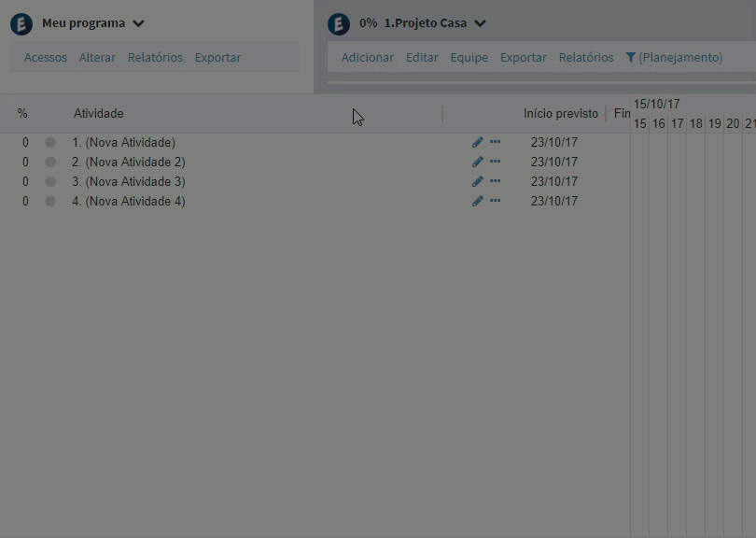Screen dimensions: 756x538
Task: Toggle status circle of Nova Atividade 2
Action: click(x=50, y=163)
